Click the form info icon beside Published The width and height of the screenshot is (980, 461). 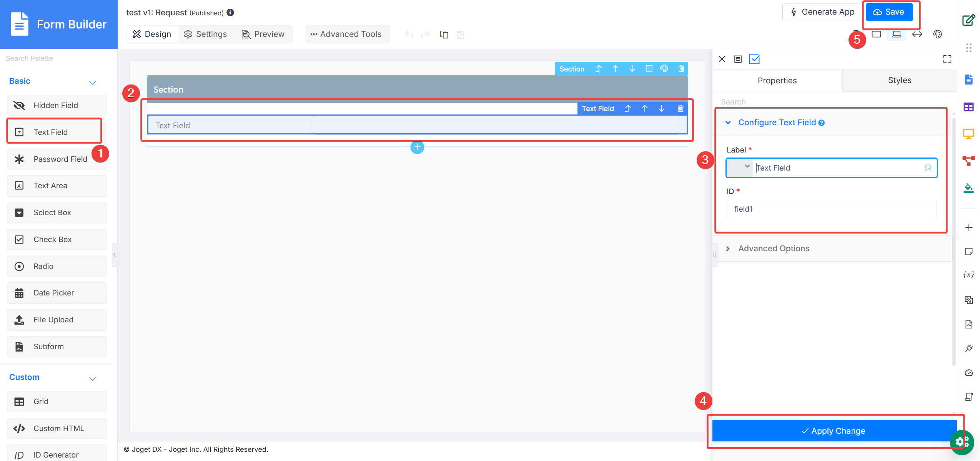pyautogui.click(x=230, y=13)
